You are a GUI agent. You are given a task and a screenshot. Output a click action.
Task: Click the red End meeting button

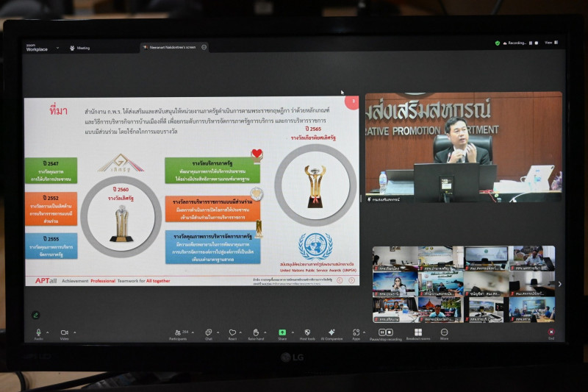[551, 332]
